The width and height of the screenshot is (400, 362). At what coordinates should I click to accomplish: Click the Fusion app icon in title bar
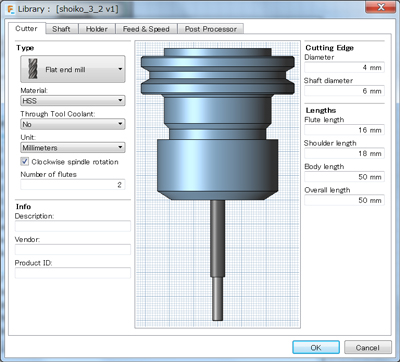(11, 9)
